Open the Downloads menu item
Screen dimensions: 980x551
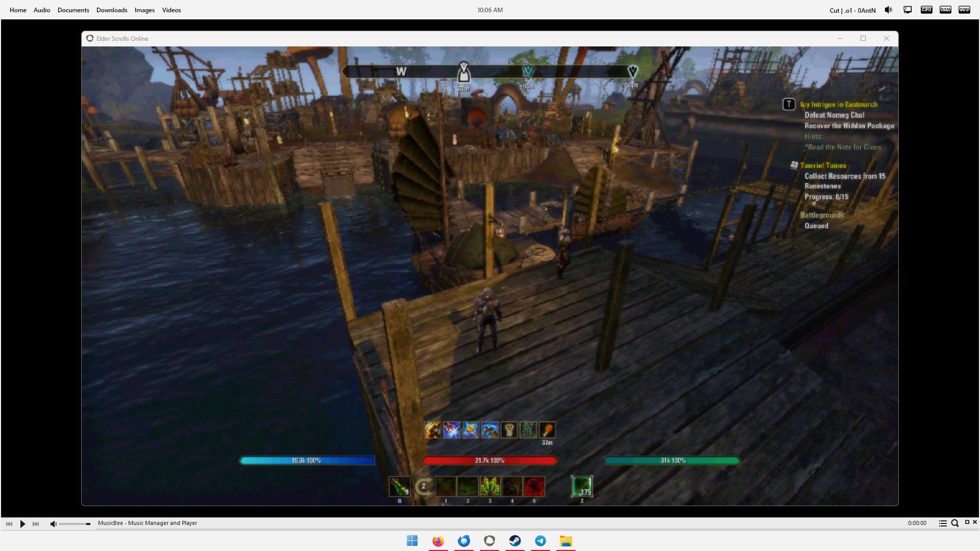112,10
